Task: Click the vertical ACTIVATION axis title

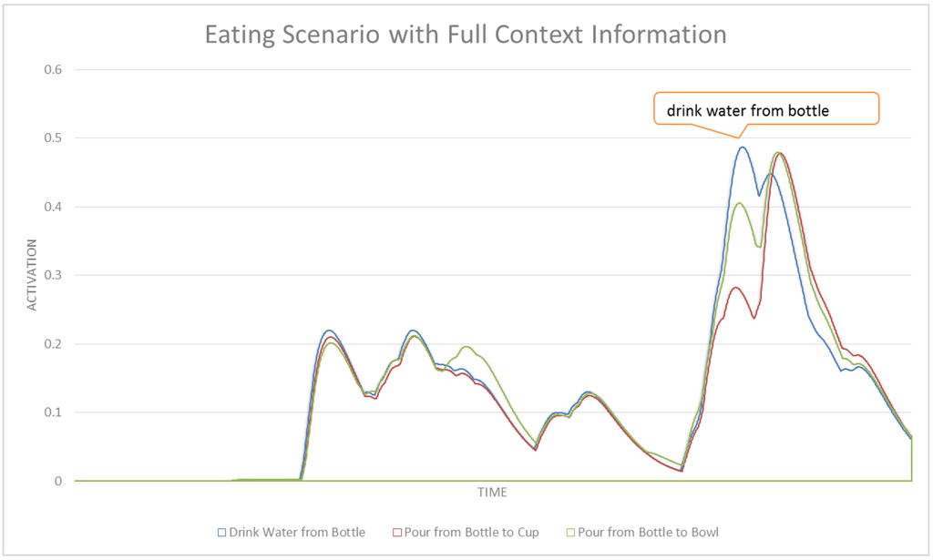Action: point(32,276)
